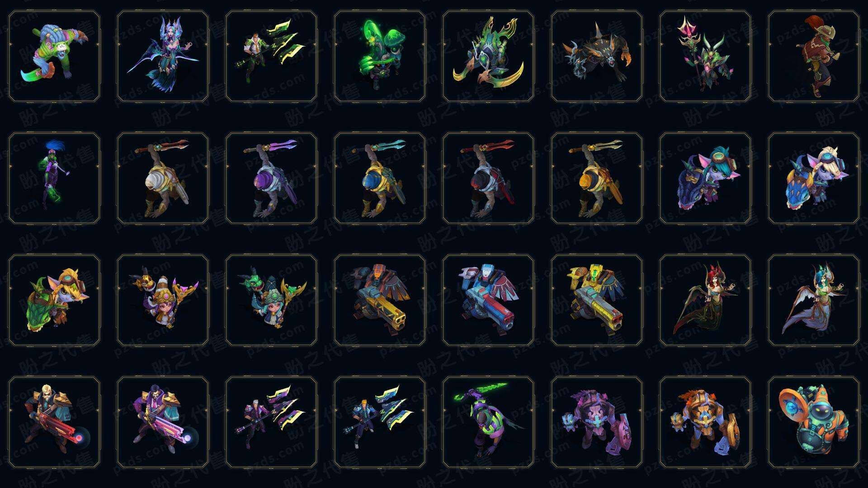Click the orange teal astronaut robot icon

click(814, 422)
